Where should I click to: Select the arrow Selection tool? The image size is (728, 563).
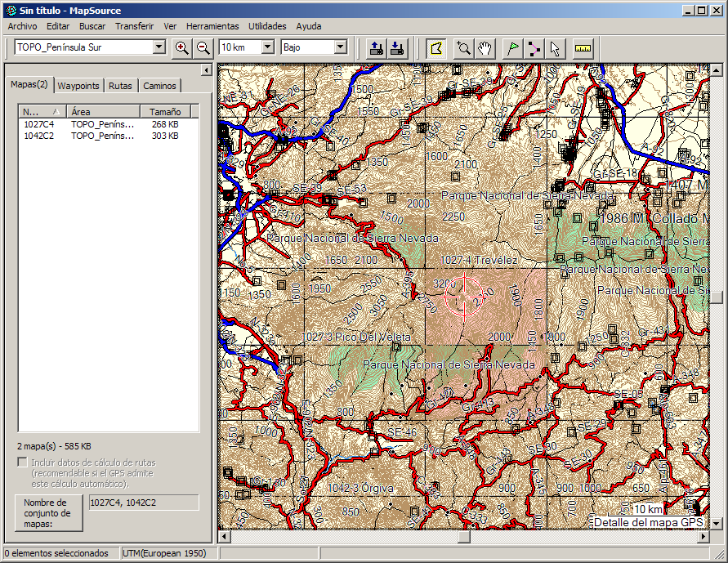click(x=556, y=48)
